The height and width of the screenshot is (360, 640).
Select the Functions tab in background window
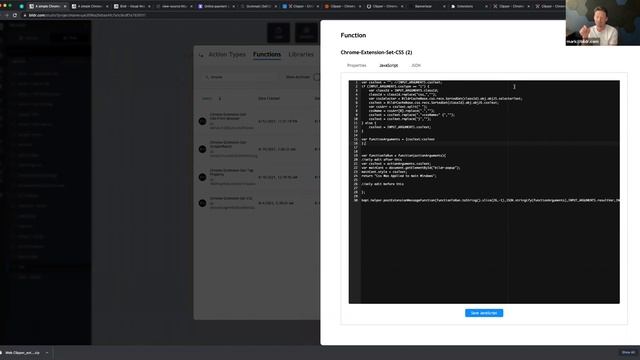pyautogui.click(x=267, y=54)
